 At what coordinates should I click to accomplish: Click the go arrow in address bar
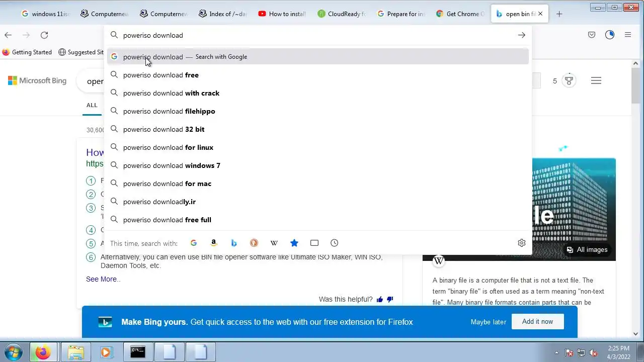[x=522, y=35]
